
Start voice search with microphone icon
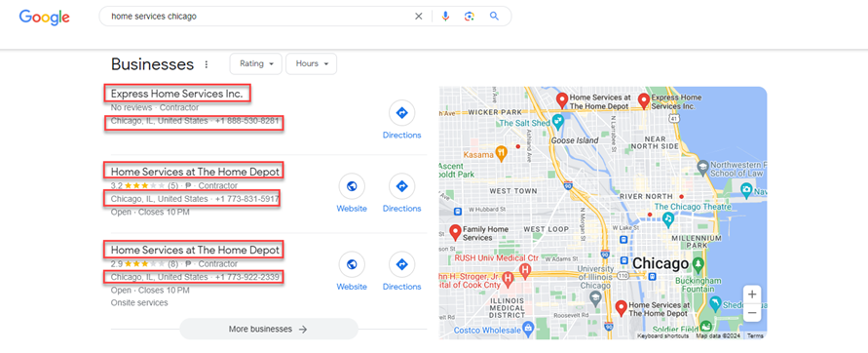(445, 16)
